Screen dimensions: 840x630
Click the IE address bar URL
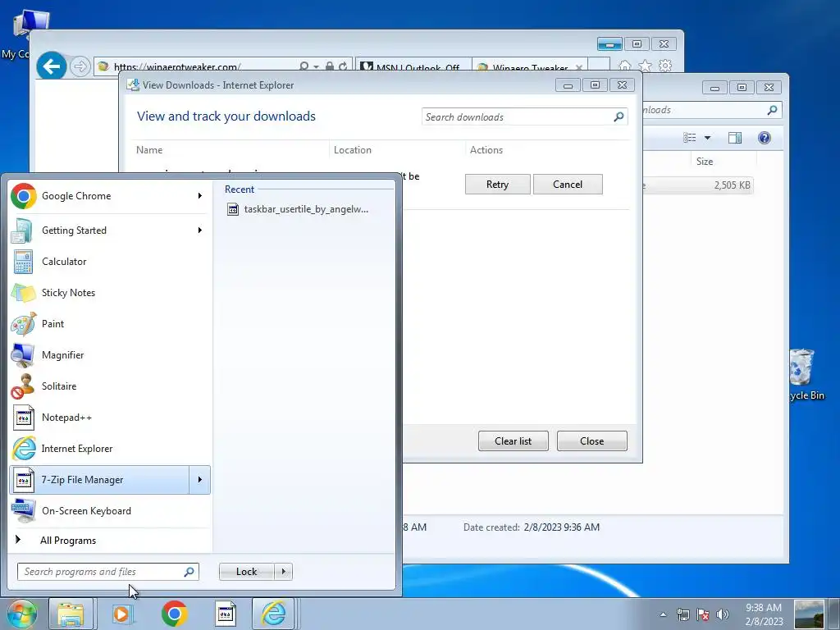[x=177, y=67]
